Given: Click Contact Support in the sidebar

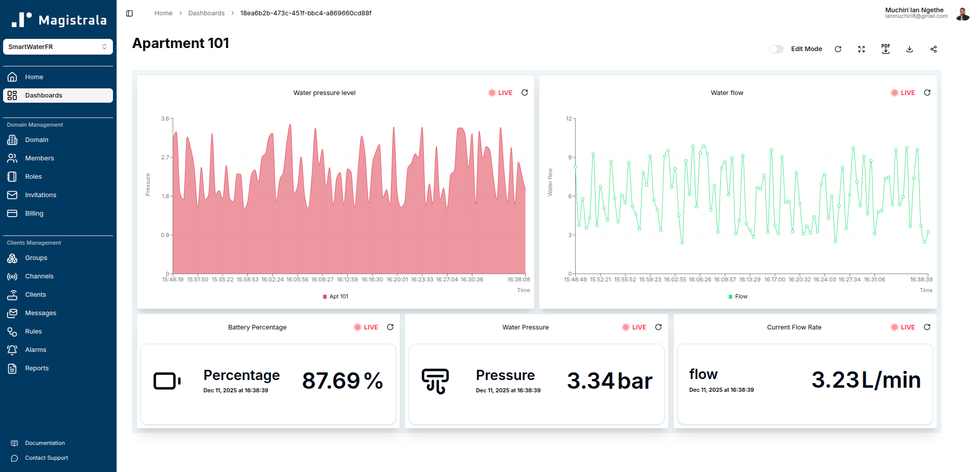Looking at the screenshot, I should (x=45, y=458).
